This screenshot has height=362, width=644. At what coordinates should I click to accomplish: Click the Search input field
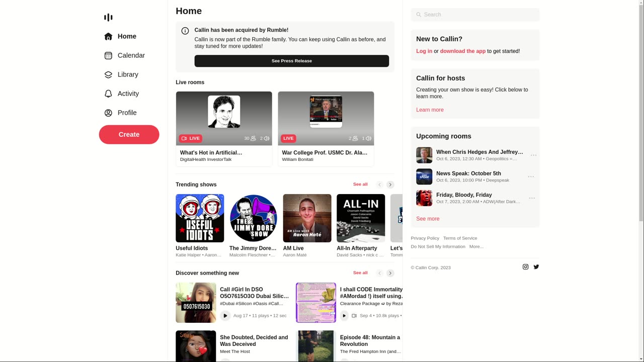tap(475, 15)
